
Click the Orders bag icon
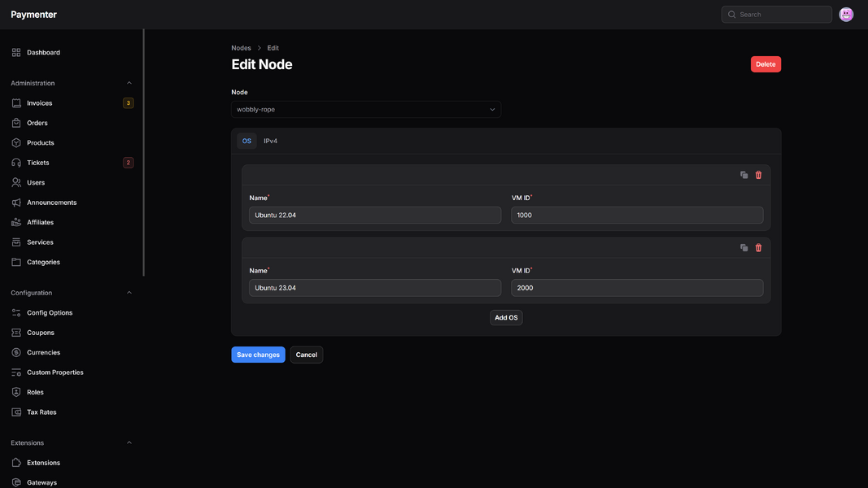pyautogui.click(x=16, y=123)
